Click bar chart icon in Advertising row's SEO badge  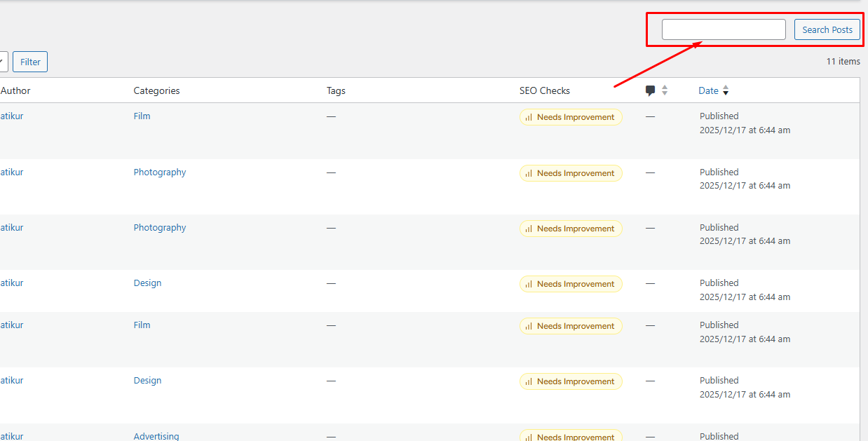pyautogui.click(x=529, y=437)
